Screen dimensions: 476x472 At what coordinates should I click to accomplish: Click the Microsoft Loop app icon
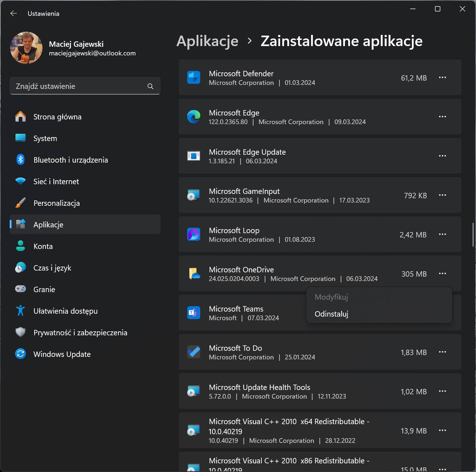tap(194, 234)
